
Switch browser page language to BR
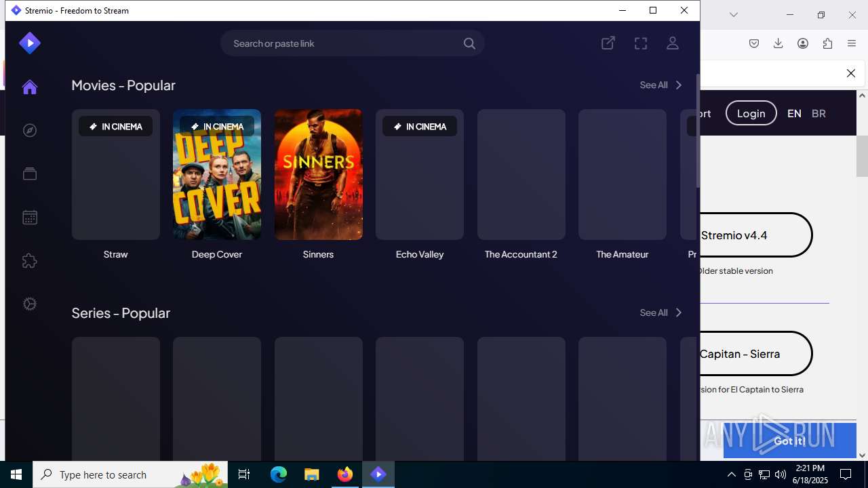[818, 113]
